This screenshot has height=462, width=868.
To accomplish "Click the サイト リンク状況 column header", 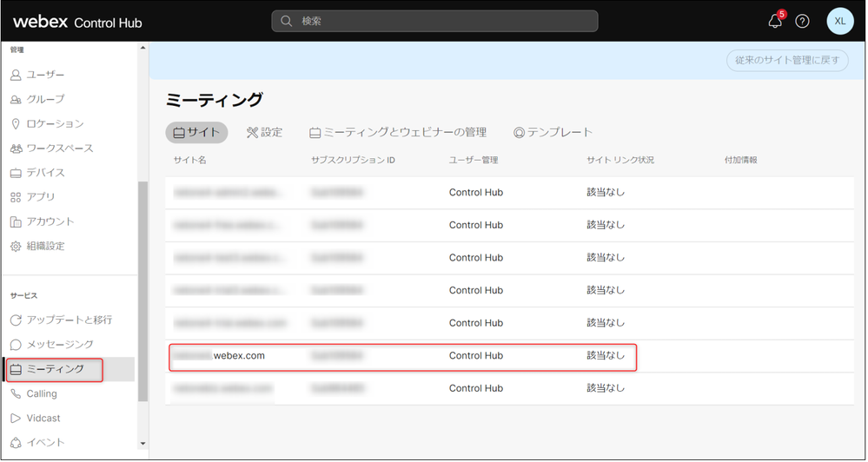I will pyautogui.click(x=620, y=160).
